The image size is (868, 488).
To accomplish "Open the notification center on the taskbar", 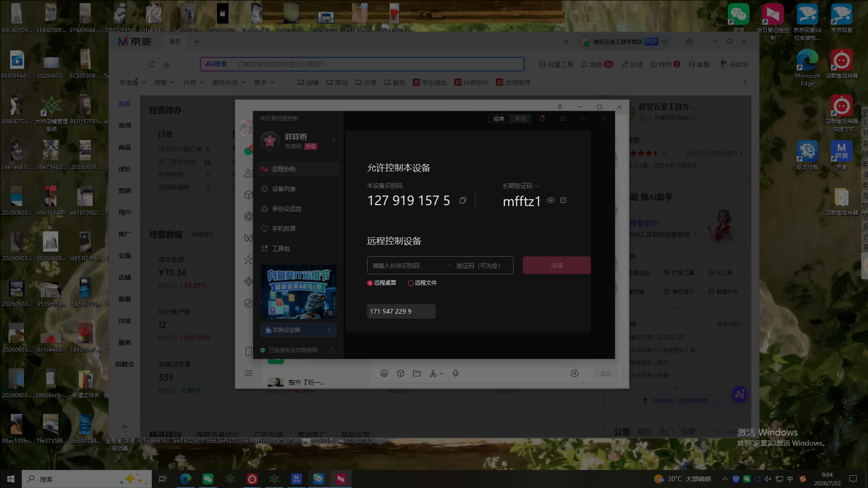I will 853,479.
